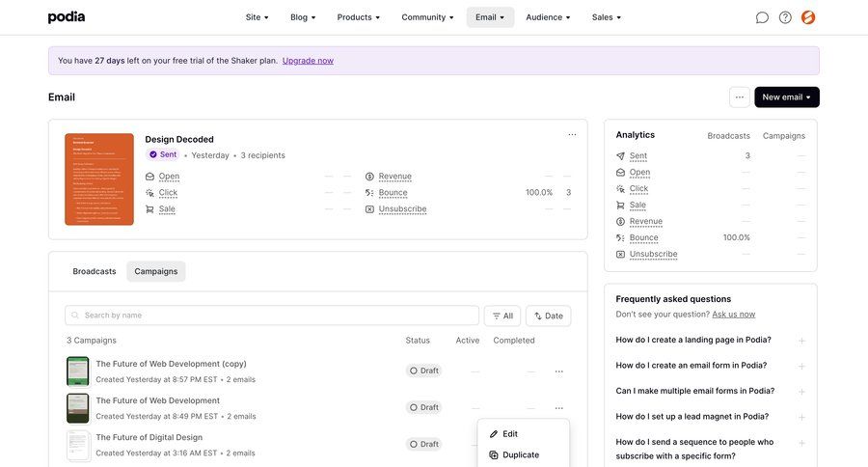This screenshot has height=467, width=868.
Task: Open the All filter button
Action: [502, 316]
